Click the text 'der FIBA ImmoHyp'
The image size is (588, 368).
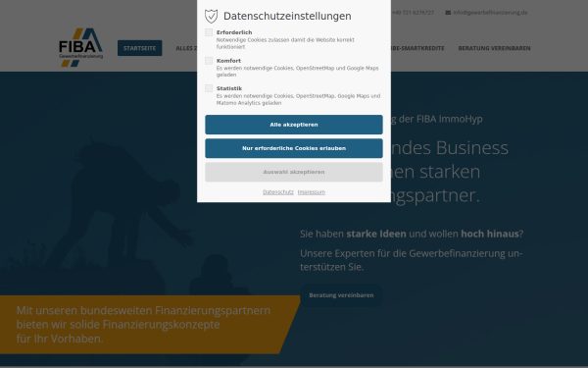click(441, 119)
